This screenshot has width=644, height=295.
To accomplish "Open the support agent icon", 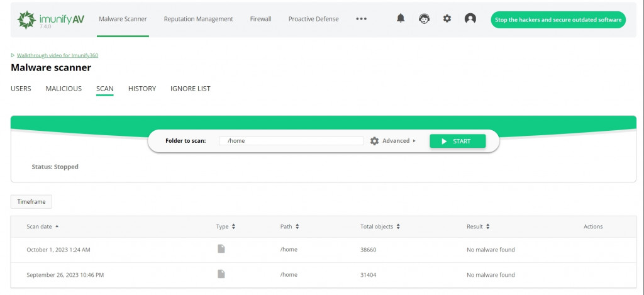I will (x=425, y=18).
